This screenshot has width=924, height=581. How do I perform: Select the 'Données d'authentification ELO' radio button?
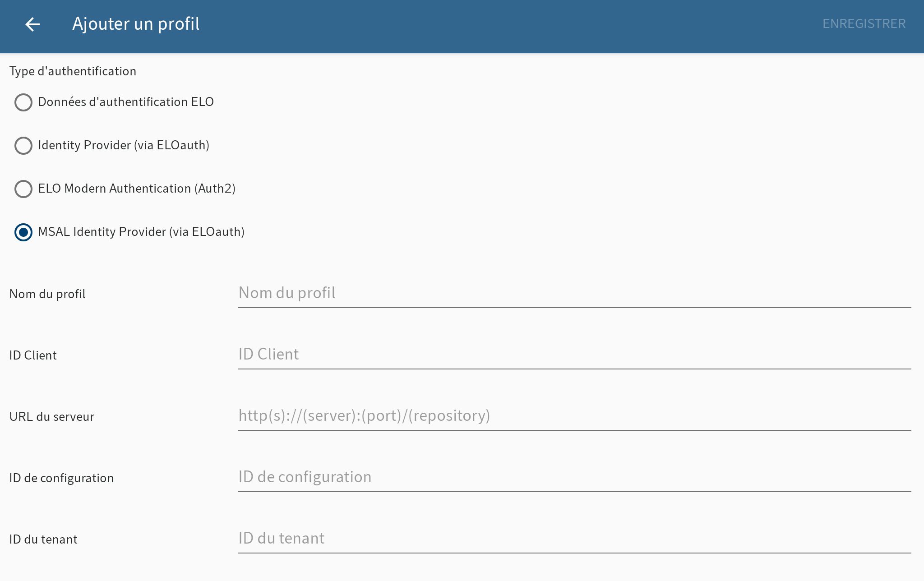[x=23, y=102]
